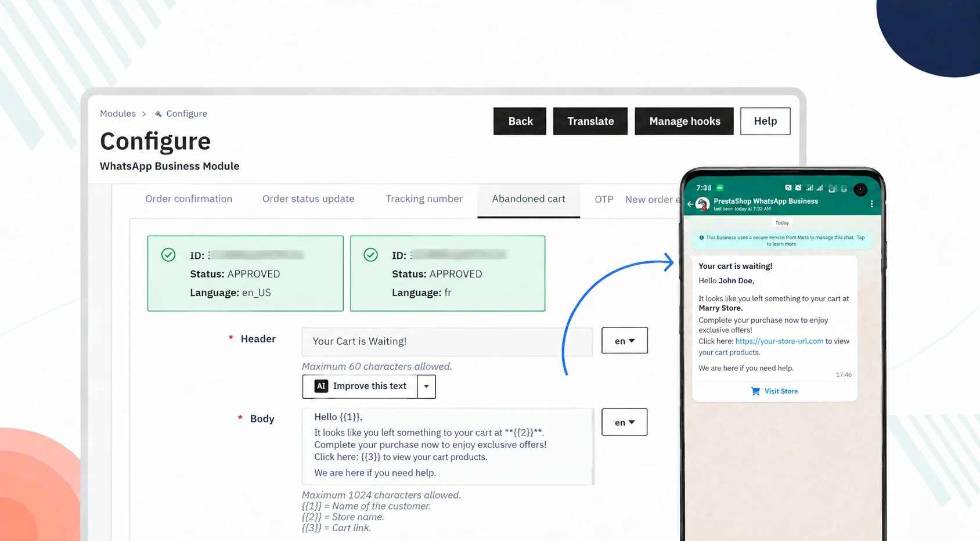Click the Translate button

coord(590,121)
